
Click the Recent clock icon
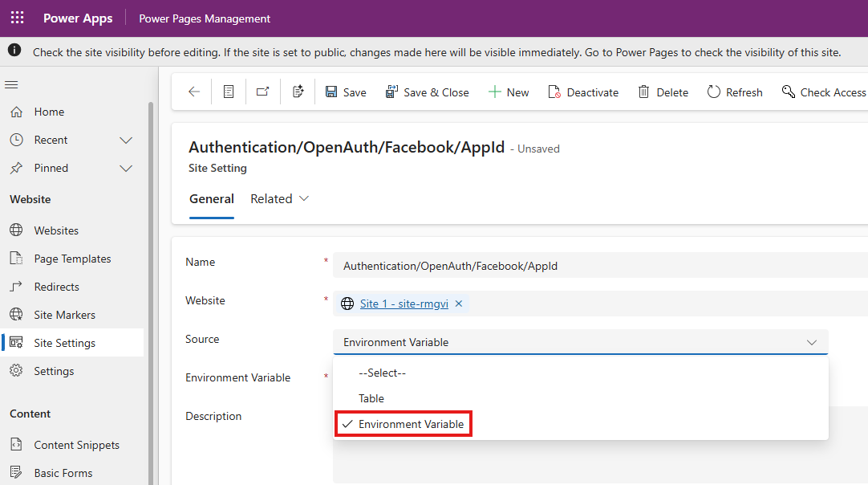(17, 140)
